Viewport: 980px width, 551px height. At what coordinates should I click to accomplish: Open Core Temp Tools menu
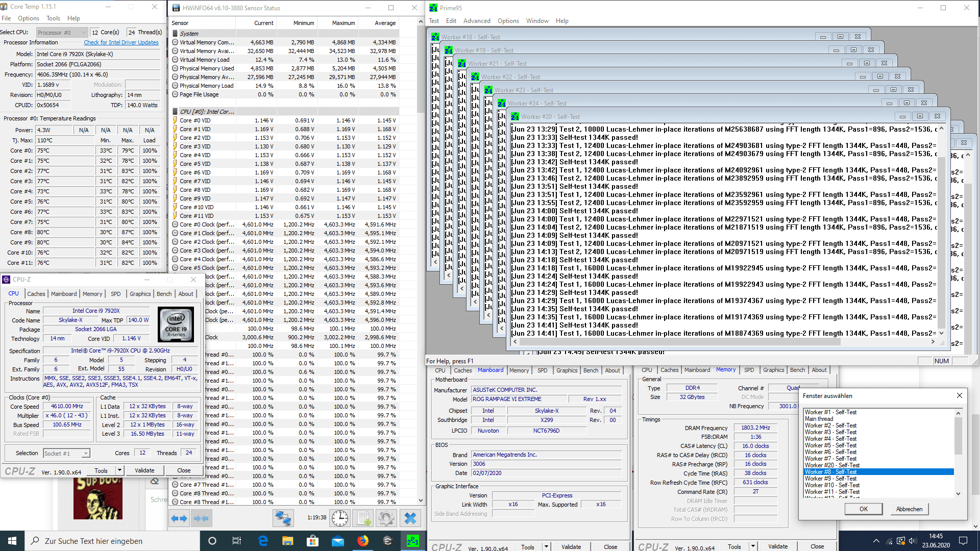(53, 18)
